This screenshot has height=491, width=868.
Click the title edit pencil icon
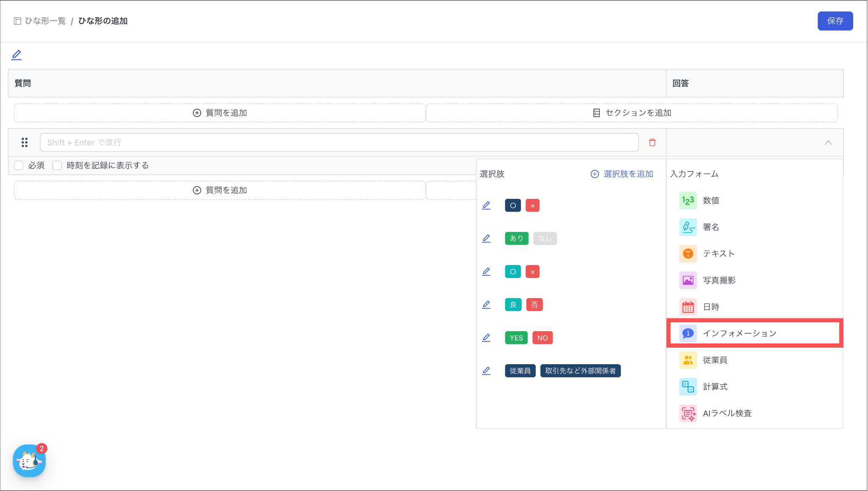pyautogui.click(x=17, y=55)
